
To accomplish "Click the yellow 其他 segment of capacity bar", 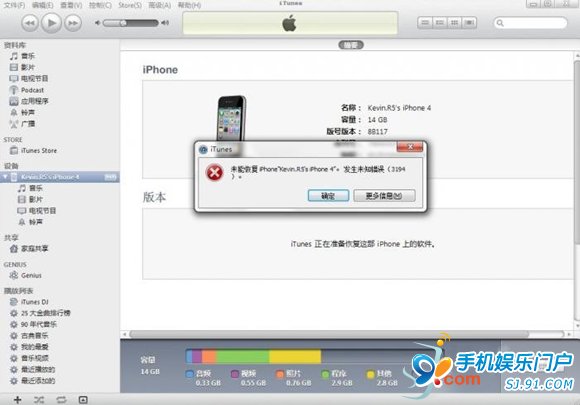I will point(295,357).
